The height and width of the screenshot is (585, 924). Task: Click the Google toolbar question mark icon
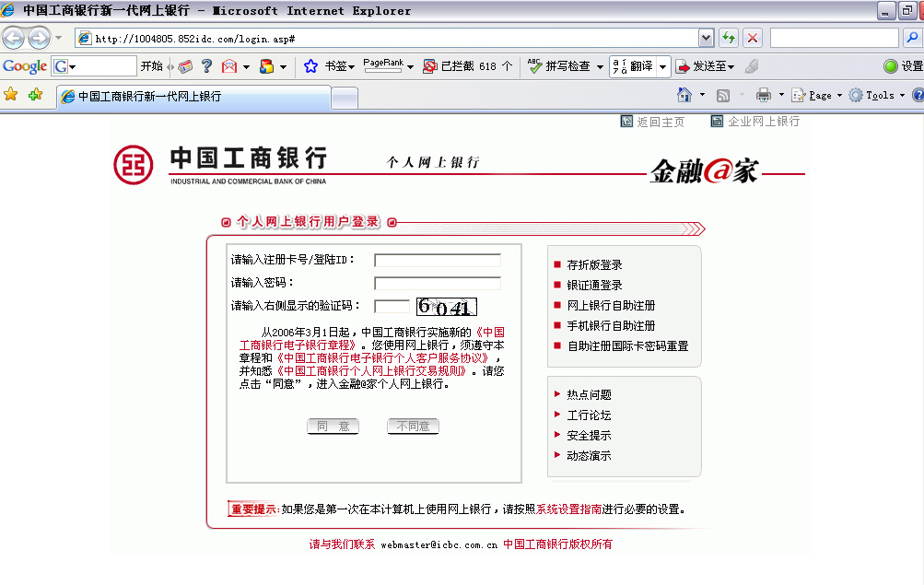pos(206,66)
